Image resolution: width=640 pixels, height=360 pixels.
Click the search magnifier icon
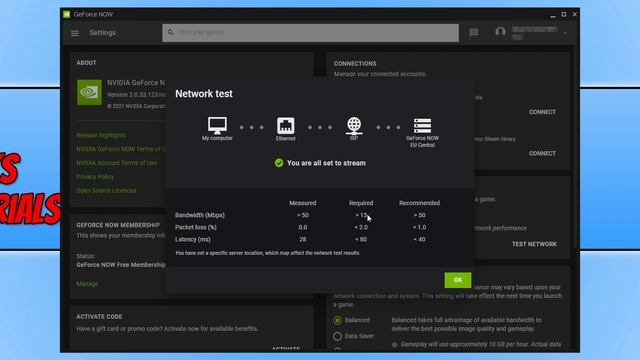pos(171,32)
